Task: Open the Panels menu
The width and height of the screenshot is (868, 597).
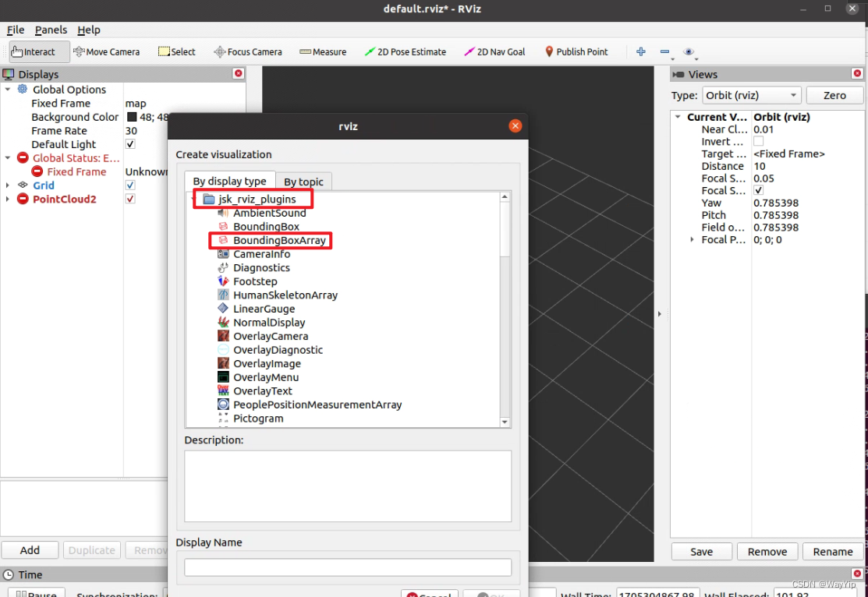Action: click(51, 30)
